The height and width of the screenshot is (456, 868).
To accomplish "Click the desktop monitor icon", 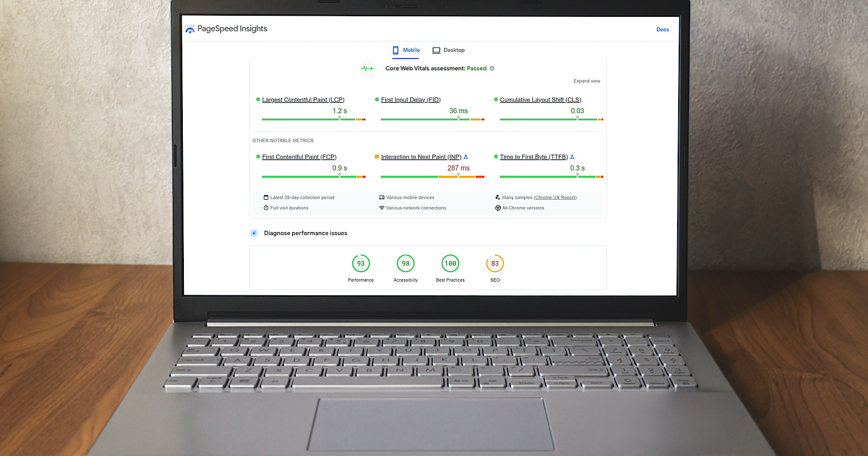I will coord(436,50).
